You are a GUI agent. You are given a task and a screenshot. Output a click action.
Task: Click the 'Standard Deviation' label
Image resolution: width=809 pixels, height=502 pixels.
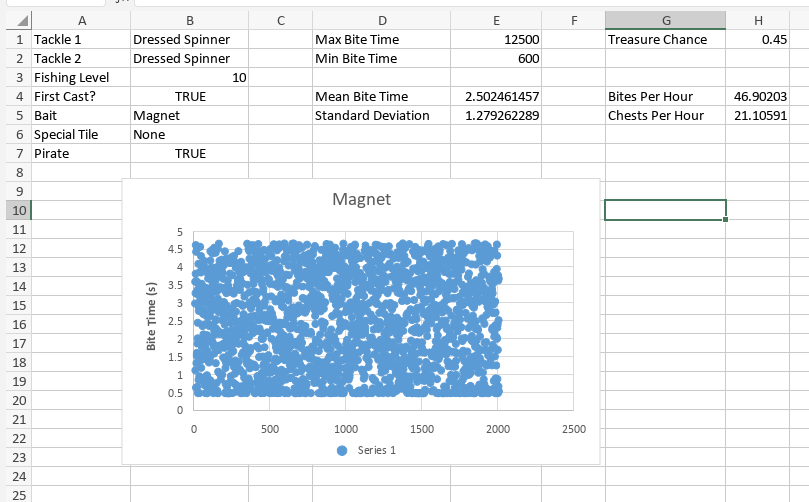(382, 116)
